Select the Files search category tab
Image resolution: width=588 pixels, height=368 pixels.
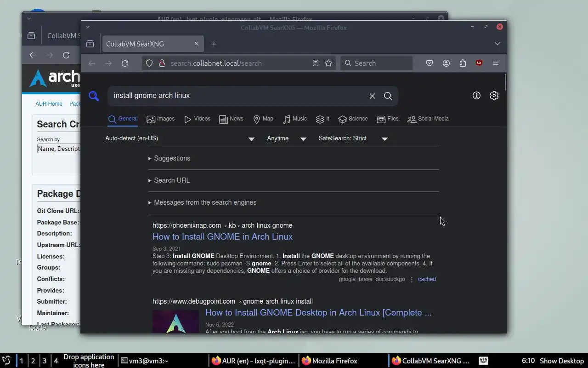coord(388,119)
